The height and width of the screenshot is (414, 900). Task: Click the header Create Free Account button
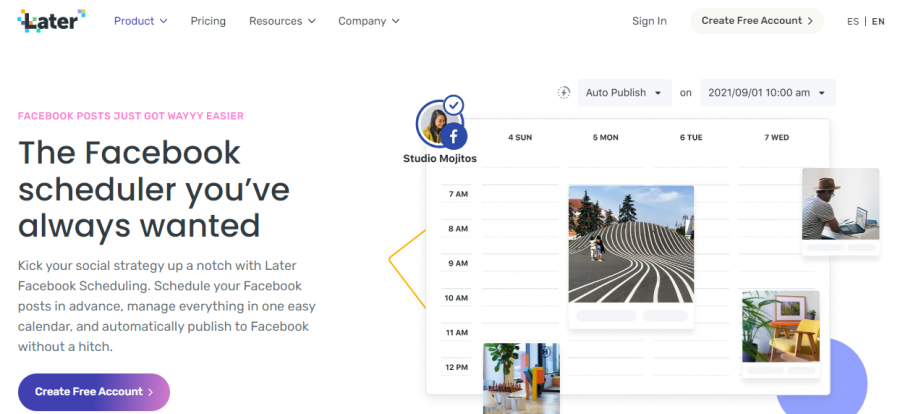pos(757,21)
